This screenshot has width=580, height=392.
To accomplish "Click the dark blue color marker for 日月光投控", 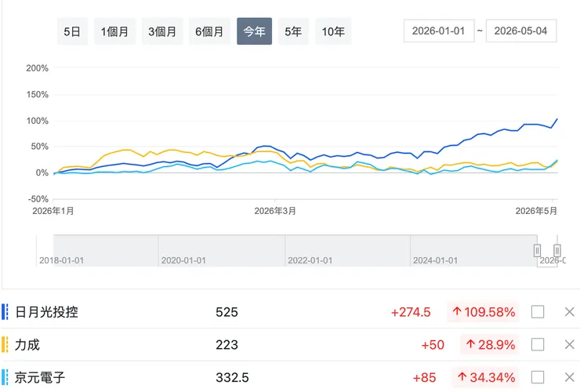I will pyautogui.click(x=5, y=312).
